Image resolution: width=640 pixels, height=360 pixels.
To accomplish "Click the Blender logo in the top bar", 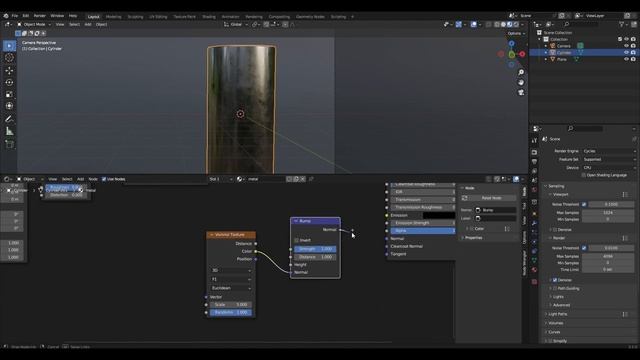I will click(6, 16).
